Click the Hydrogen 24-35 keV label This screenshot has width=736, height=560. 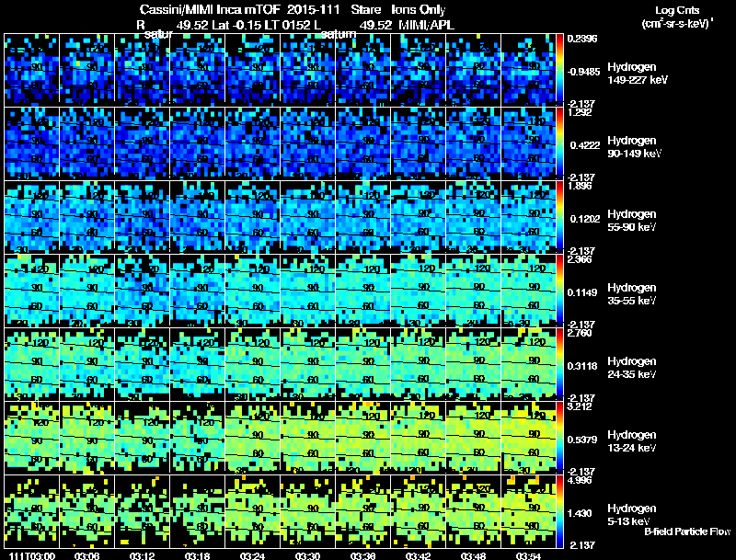pyautogui.click(x=632, y=368)
